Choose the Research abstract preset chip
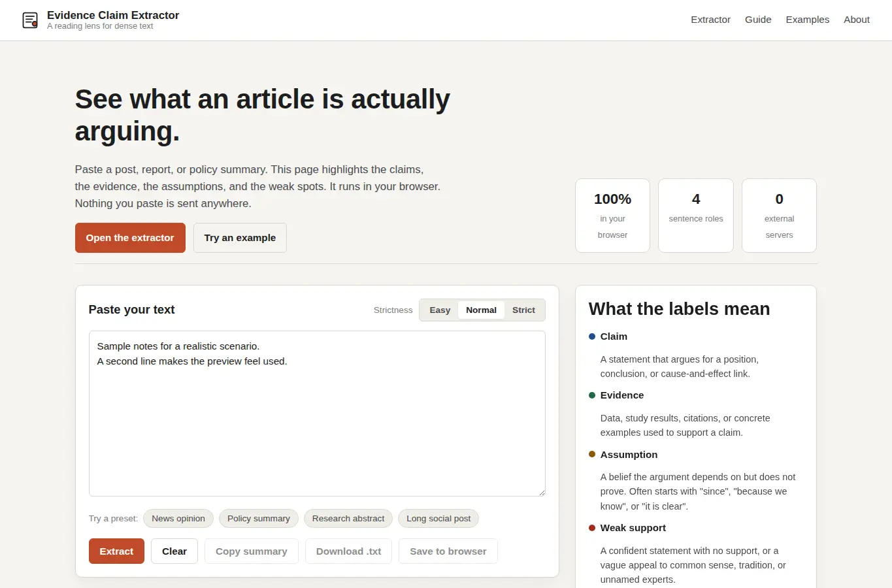Viewport: 892px width, 588px height. click(348, 519)
